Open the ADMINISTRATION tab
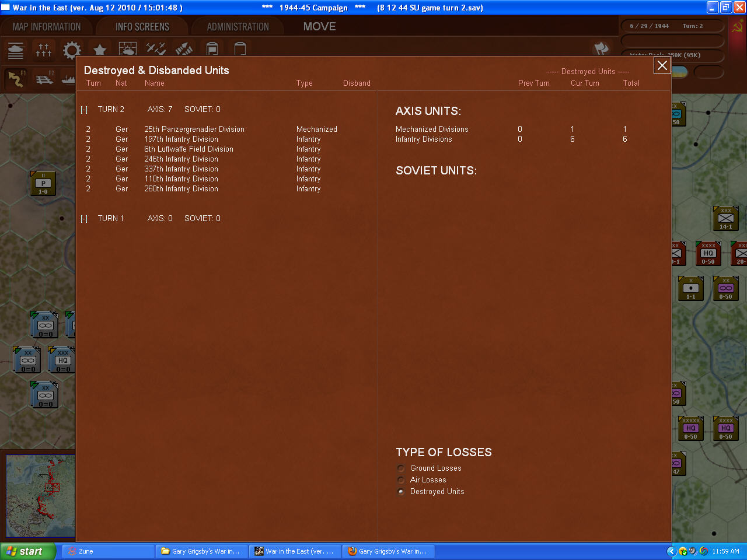747x560 pixels. tap(238, 27)
